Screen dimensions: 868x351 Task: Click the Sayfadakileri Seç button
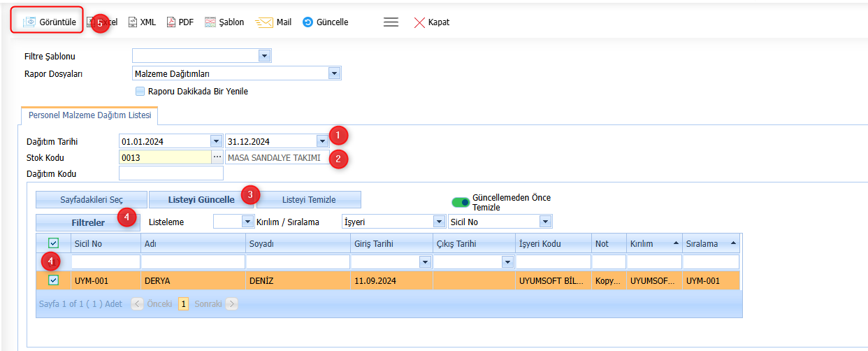[x=92, y=199]
